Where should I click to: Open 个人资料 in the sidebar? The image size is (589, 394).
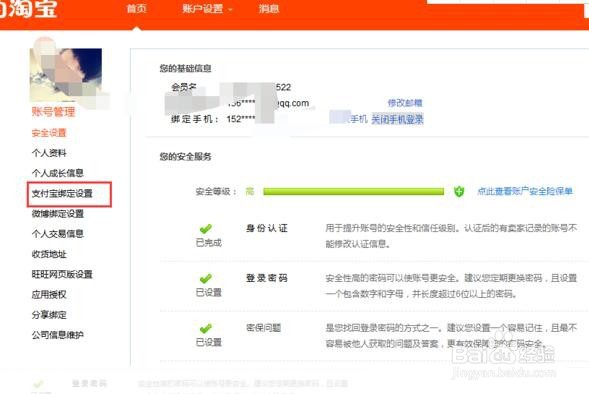[49, 153]
